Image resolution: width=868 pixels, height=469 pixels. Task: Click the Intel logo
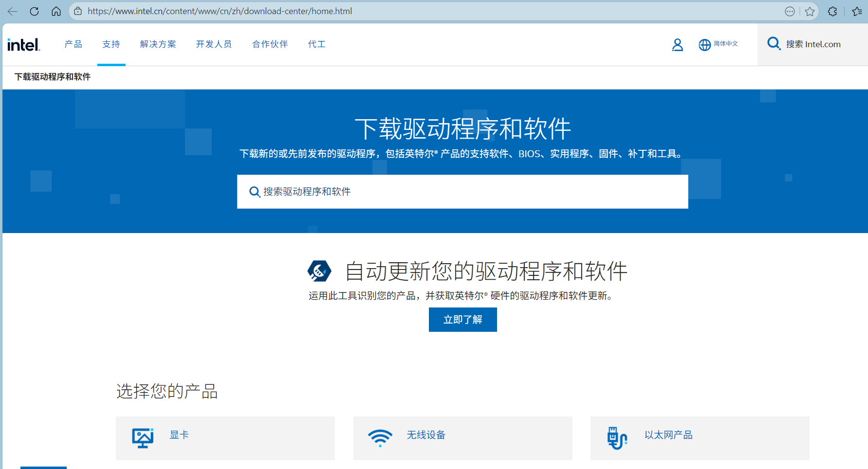[x=23, y=45]
